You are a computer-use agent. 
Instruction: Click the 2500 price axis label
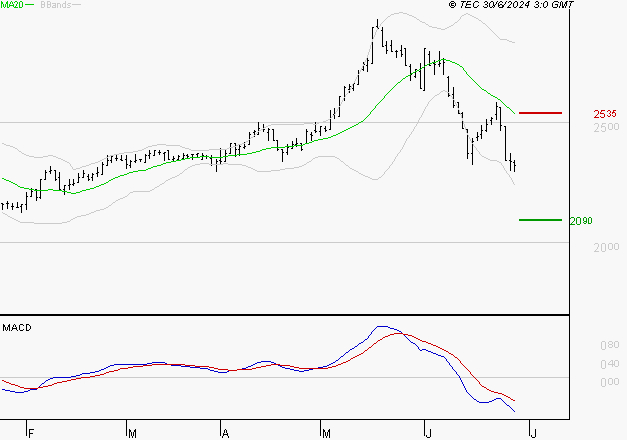(x=606, y=127)
